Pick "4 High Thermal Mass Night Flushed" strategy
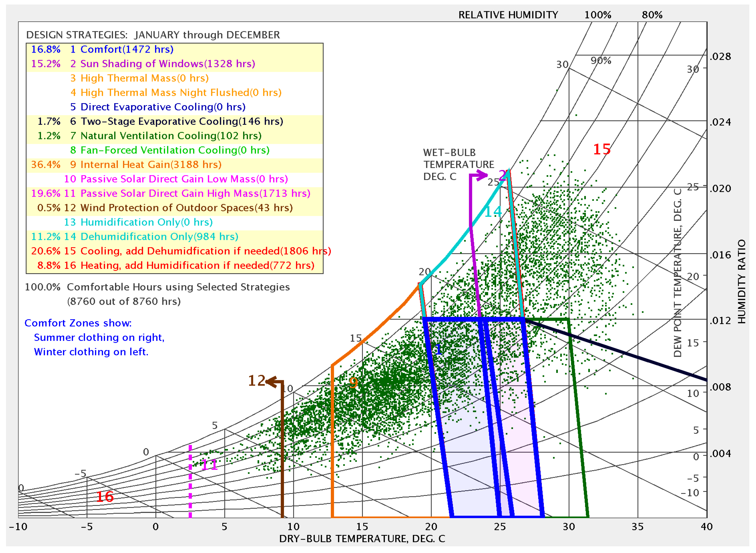Image resolution: width=756 pixels, height=553 pixels. 174,93
